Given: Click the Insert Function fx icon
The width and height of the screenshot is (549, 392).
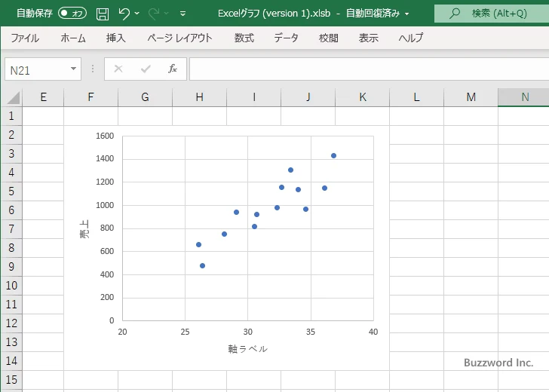Looking at the screenshot, I should point(173,69).
